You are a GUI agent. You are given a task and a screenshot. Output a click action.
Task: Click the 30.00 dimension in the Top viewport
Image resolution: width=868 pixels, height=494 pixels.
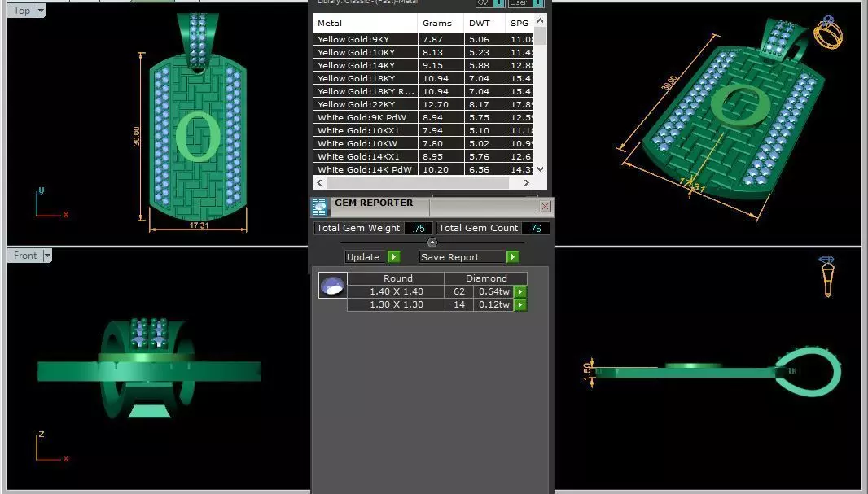(136, 136)
